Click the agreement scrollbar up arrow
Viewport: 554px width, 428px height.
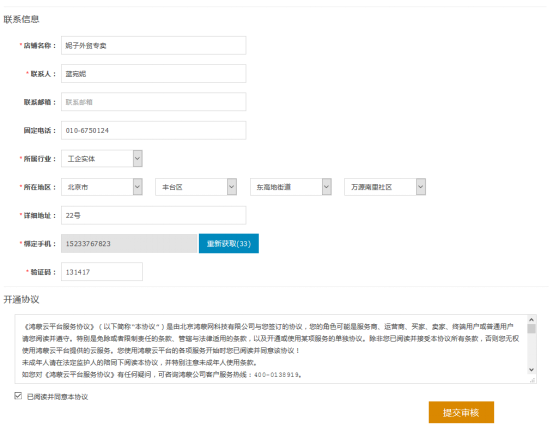click(531, 320)
